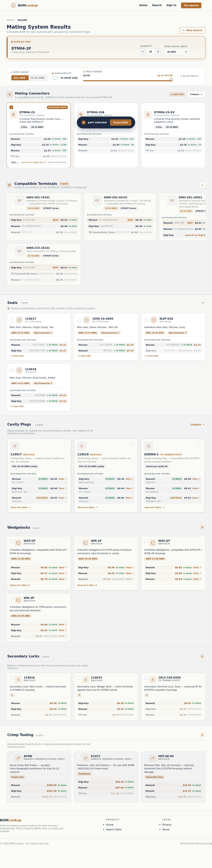Toggle the Secondary Locks section arrow
The height and width of the screenshot is (868, 212).
(x=202, y=656)
